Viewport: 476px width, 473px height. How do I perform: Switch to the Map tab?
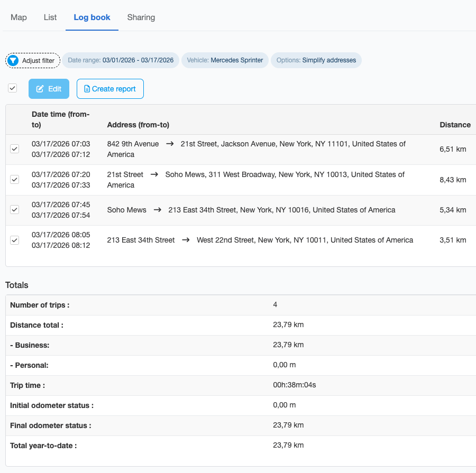[19, 17]
